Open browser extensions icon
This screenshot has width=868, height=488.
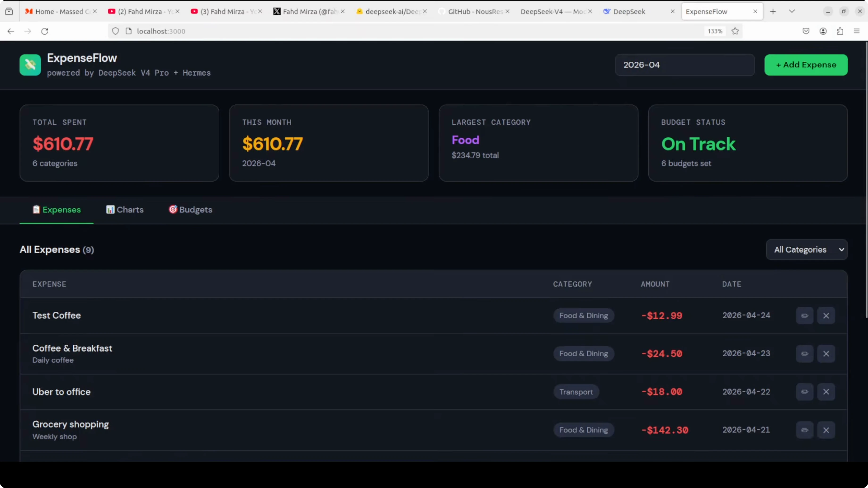click(x=840, y=31)
